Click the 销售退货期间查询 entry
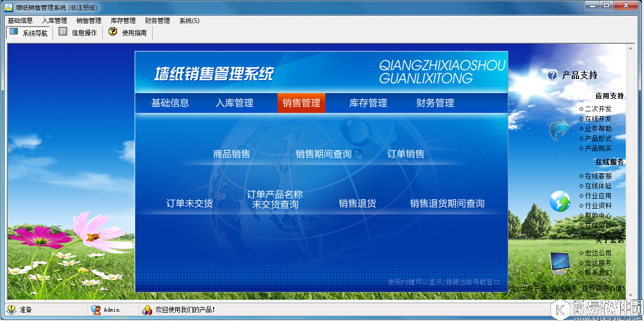Image resolution: width=644 pixels, height=321 pixels. point(447,203)
